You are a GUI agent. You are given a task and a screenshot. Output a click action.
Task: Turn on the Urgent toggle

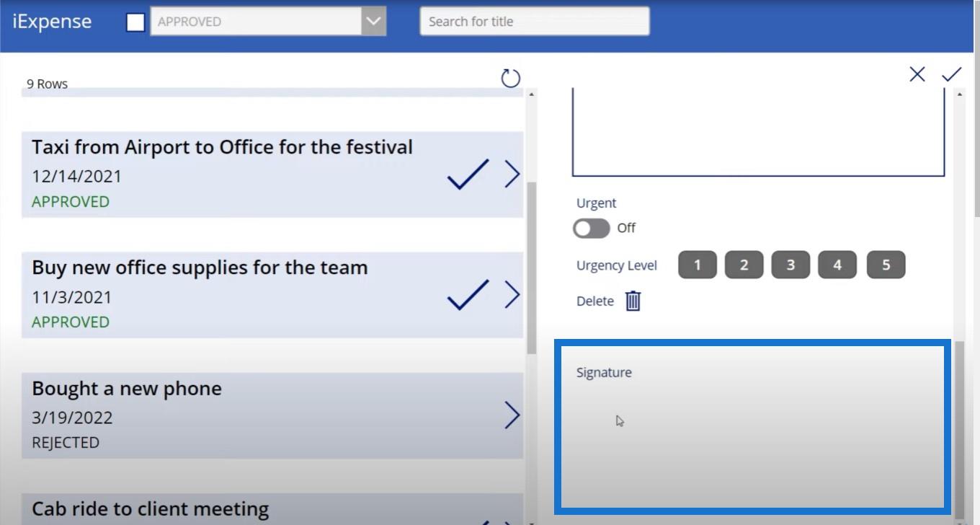592,229
